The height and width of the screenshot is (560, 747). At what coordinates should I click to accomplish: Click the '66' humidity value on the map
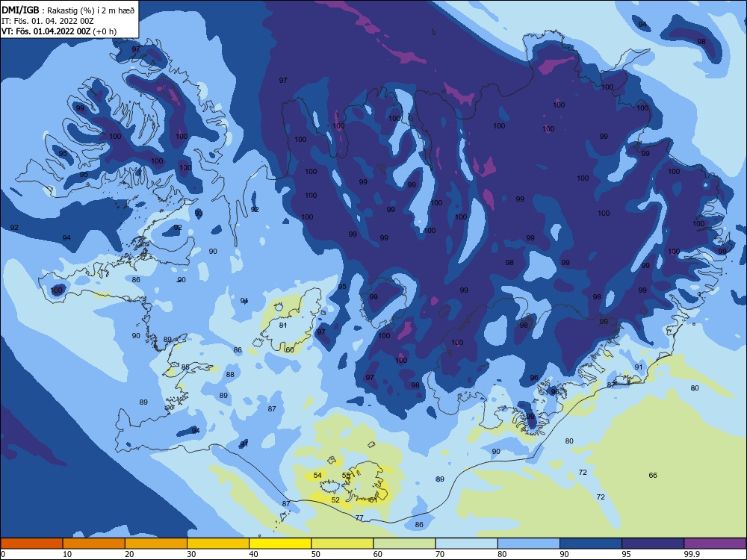tap(653, 475)
